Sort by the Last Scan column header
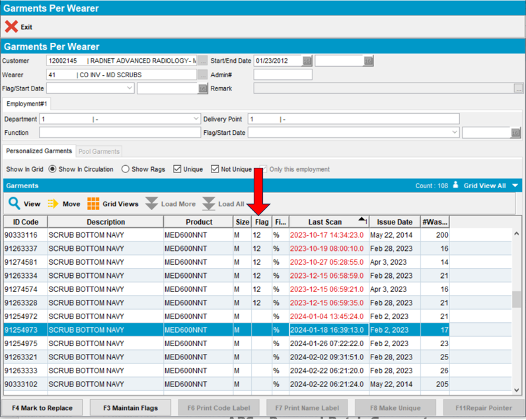 [325, 222]
